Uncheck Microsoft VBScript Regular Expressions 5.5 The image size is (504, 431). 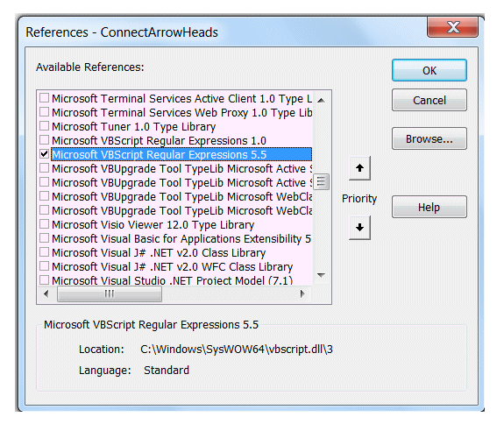pos(44,154)
